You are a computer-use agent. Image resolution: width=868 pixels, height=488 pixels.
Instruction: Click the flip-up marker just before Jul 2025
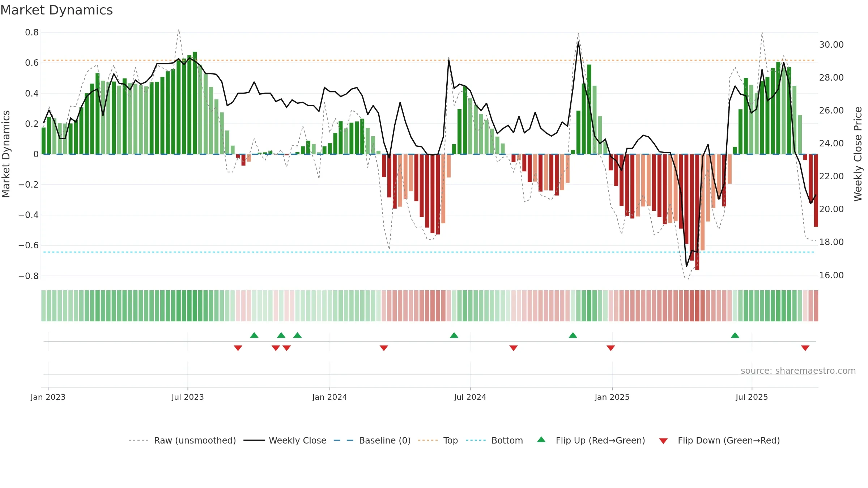735,335
